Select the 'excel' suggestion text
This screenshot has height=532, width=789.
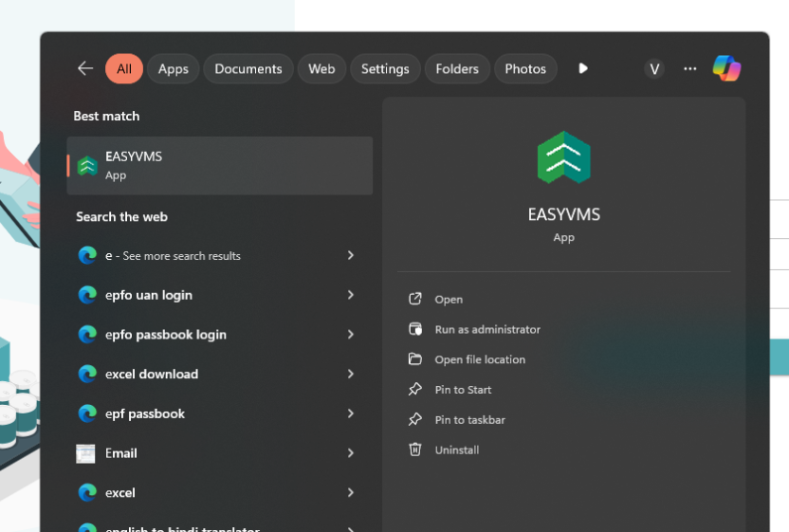coord(119,493)
